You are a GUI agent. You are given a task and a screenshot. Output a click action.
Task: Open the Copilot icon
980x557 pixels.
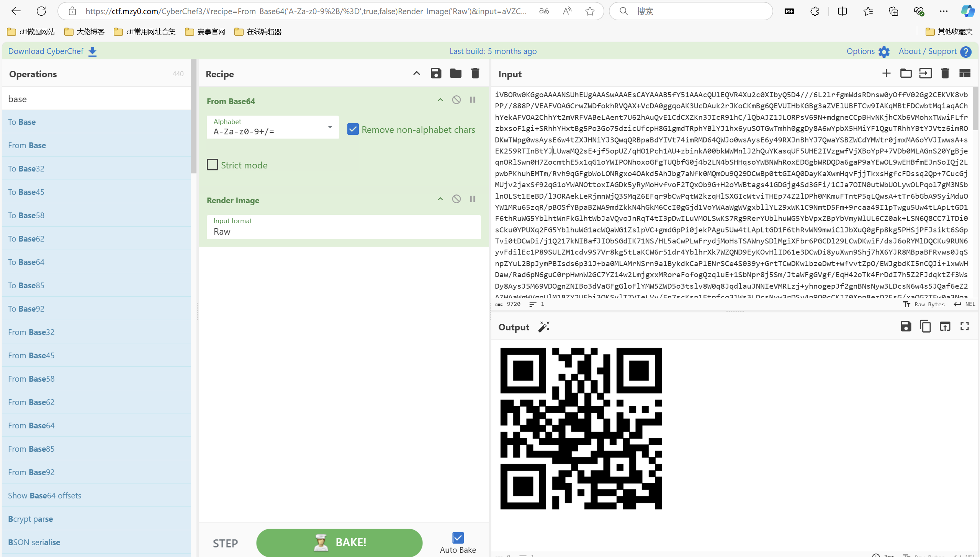pos(968,11)
